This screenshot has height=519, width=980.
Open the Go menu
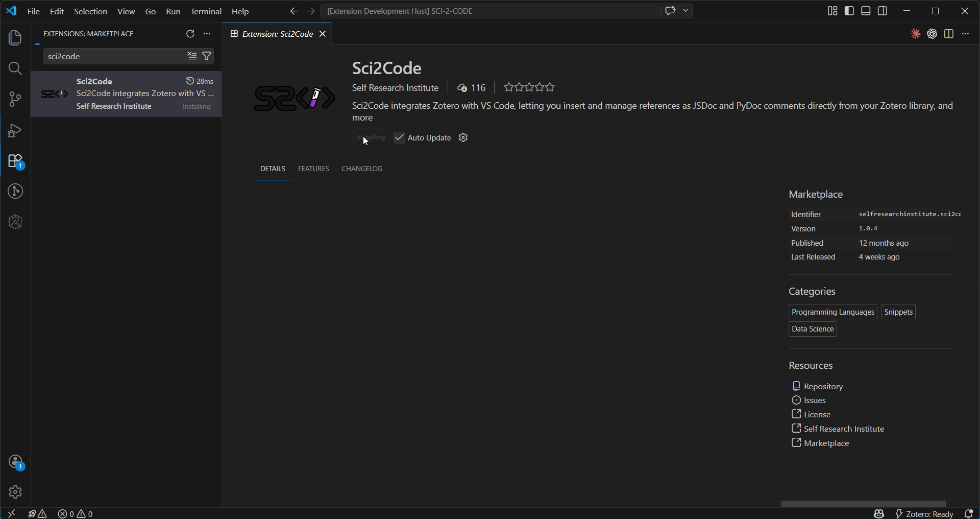[x=151, y=11]
